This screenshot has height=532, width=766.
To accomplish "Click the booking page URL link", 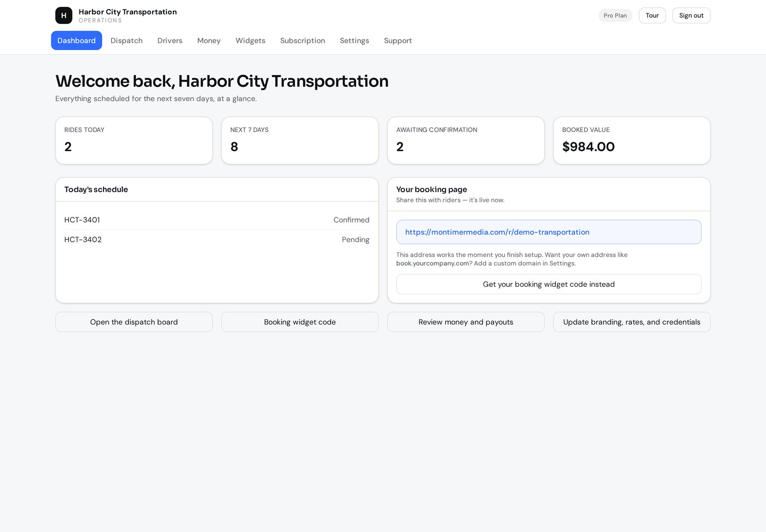I will pos(497,232).
